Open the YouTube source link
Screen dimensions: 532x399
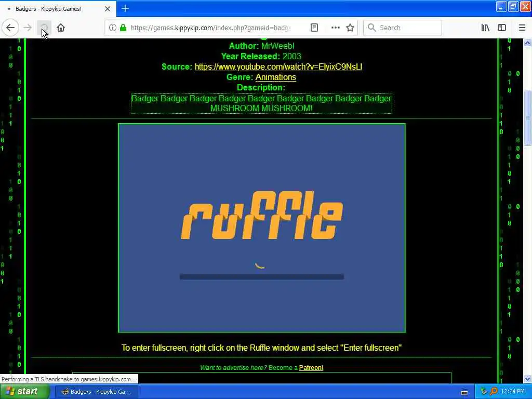278,67
